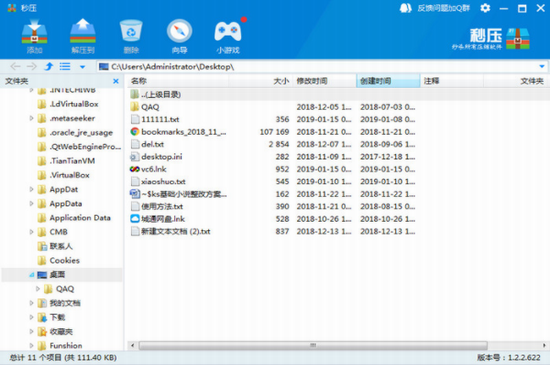Click the 反馈问题加Q群 feedback link
Image resolution: width=550 pixels, height=365 pixels.
coord(443,8)
